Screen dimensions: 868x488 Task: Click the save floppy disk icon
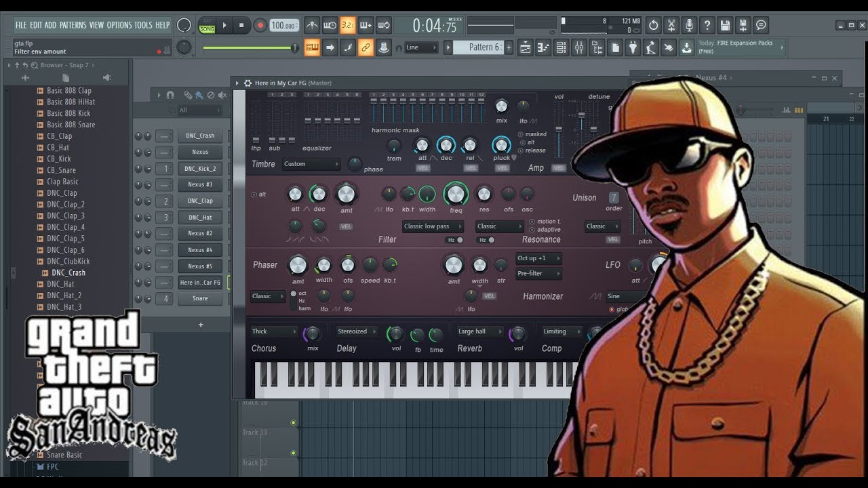pos(725,25)
